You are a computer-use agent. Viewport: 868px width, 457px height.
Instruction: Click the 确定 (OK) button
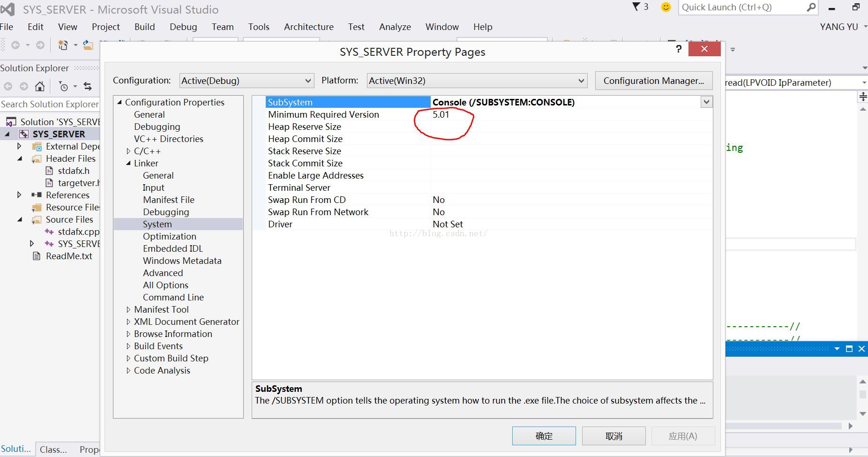[x=544, y=436]
